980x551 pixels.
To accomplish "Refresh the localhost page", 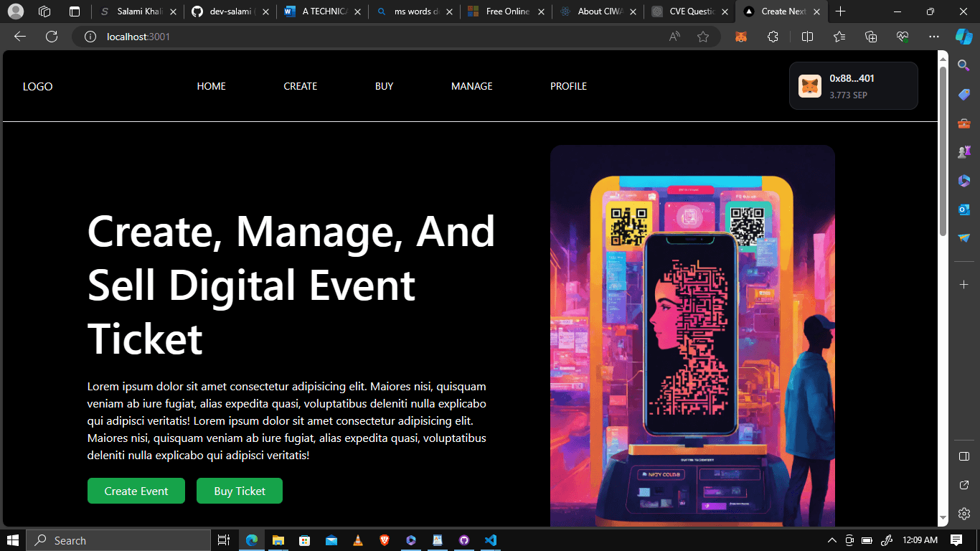I will 52,37.
